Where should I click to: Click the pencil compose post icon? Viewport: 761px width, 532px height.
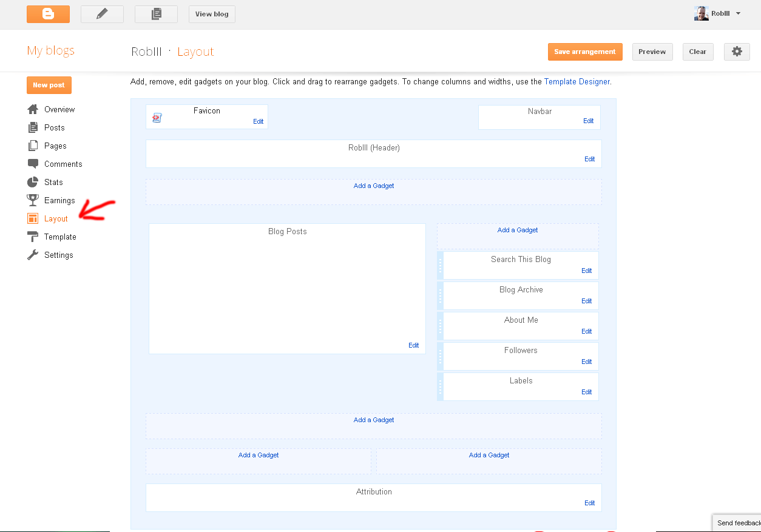tap(102, 14)
